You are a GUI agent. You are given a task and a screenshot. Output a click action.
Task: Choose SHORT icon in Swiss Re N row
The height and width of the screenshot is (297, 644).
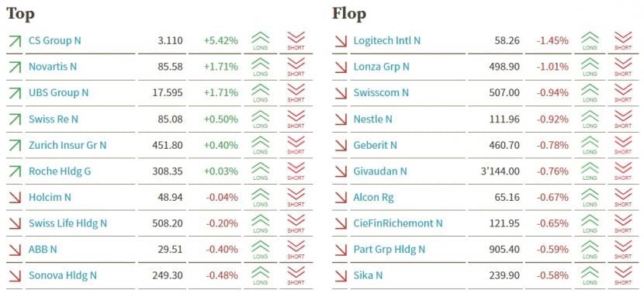point(296,119)
